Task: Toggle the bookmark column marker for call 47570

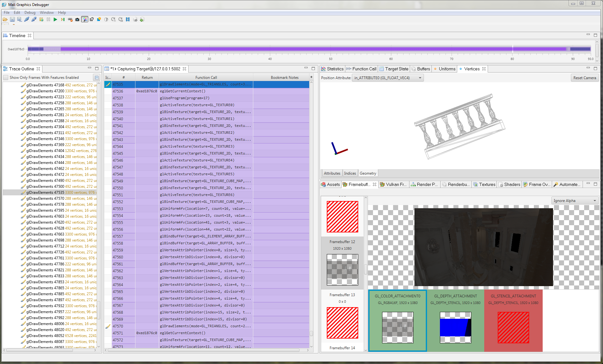Action: 108,326
